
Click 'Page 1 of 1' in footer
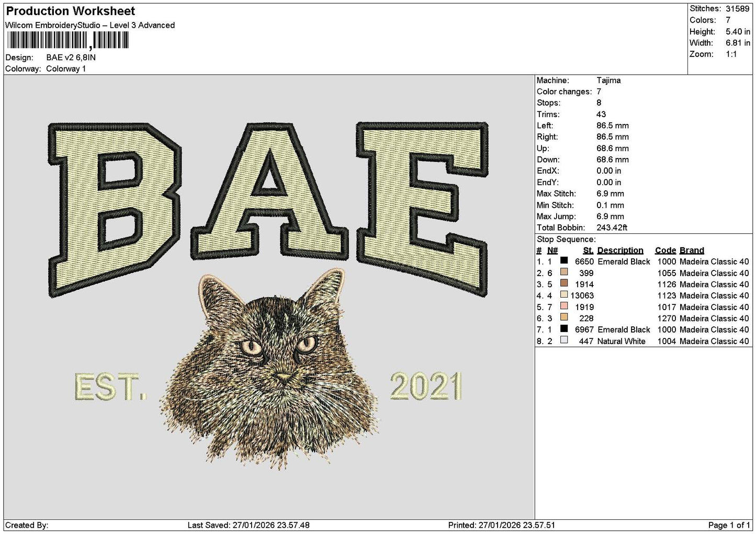point(729,525)
